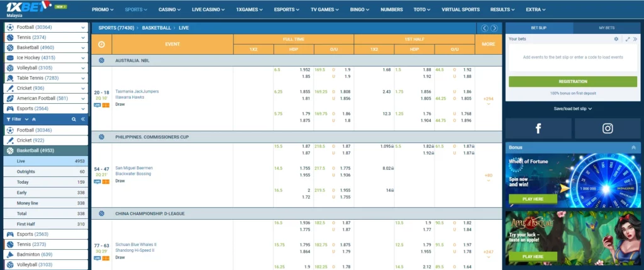
Task: Click the basketball icon beside Australia NBL
Action: [101, 60]
